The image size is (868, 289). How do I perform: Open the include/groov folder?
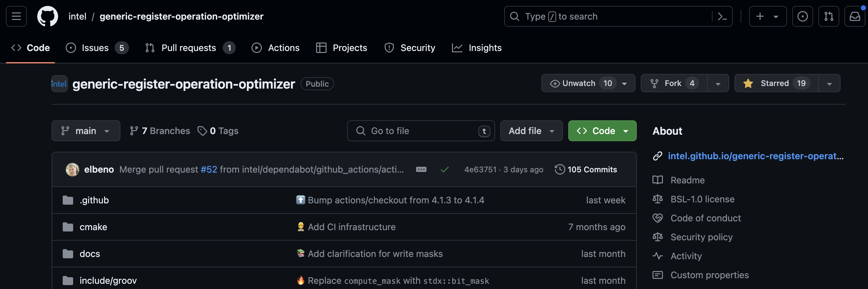click(x=108, y=280)
